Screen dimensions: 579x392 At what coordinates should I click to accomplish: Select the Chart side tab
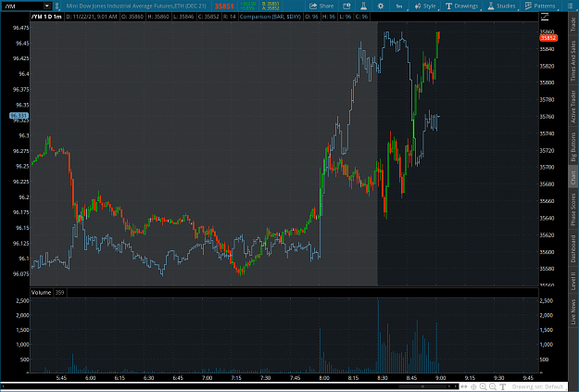pyautogui.click(x=573, y=178)
